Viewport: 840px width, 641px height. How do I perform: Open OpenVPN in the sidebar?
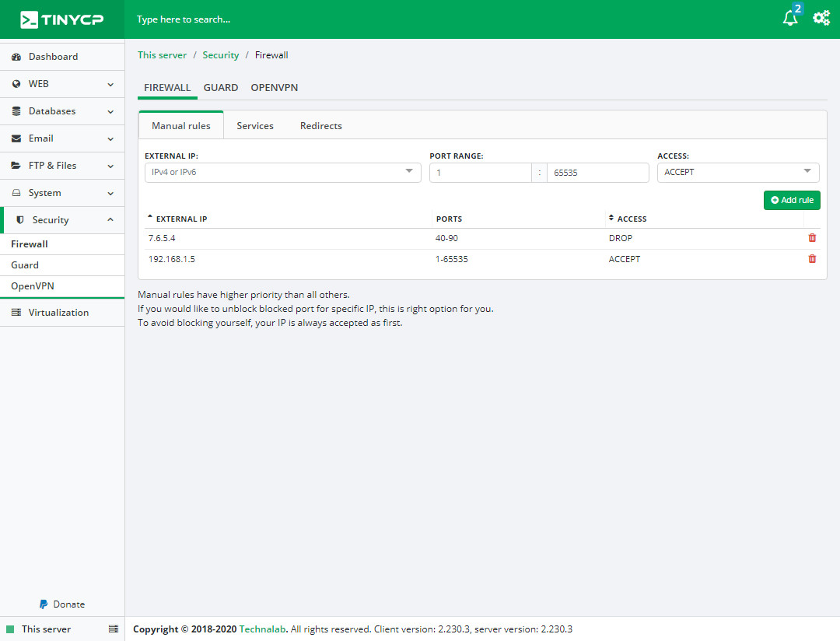(x=62, y=285)
